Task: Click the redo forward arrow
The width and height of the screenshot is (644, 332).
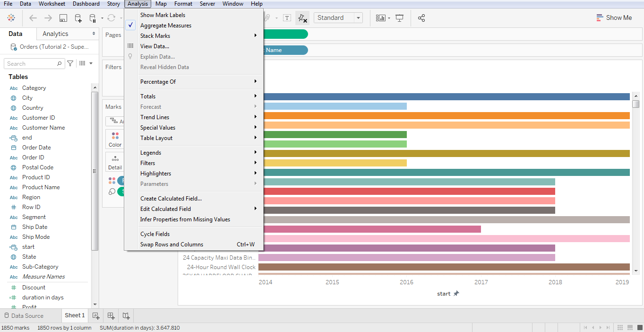Action: pos(48,18)
